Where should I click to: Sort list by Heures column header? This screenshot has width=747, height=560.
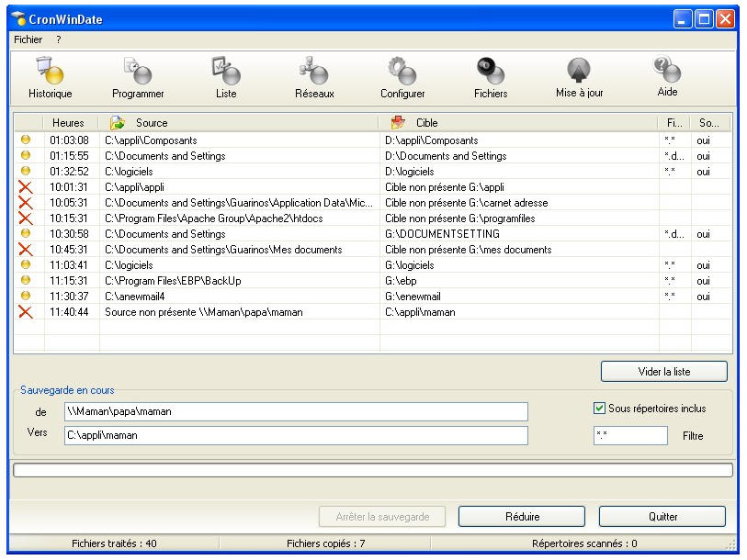point(68,123)
